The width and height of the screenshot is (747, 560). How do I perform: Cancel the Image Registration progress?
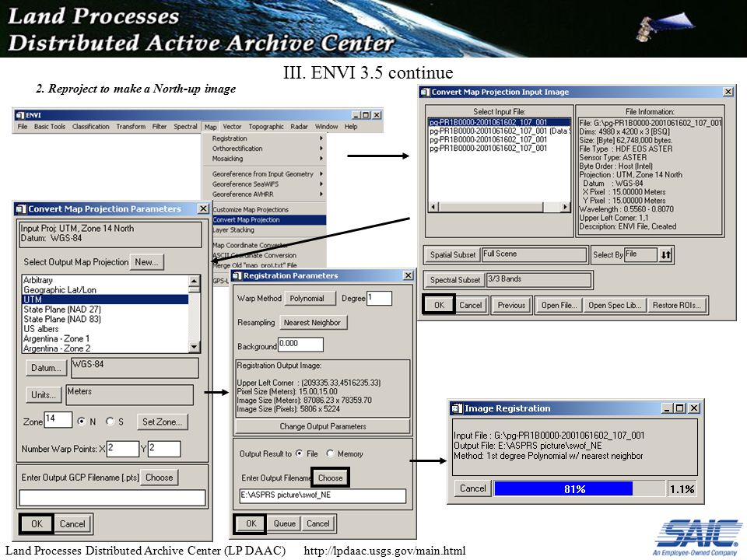pos(472,488)
